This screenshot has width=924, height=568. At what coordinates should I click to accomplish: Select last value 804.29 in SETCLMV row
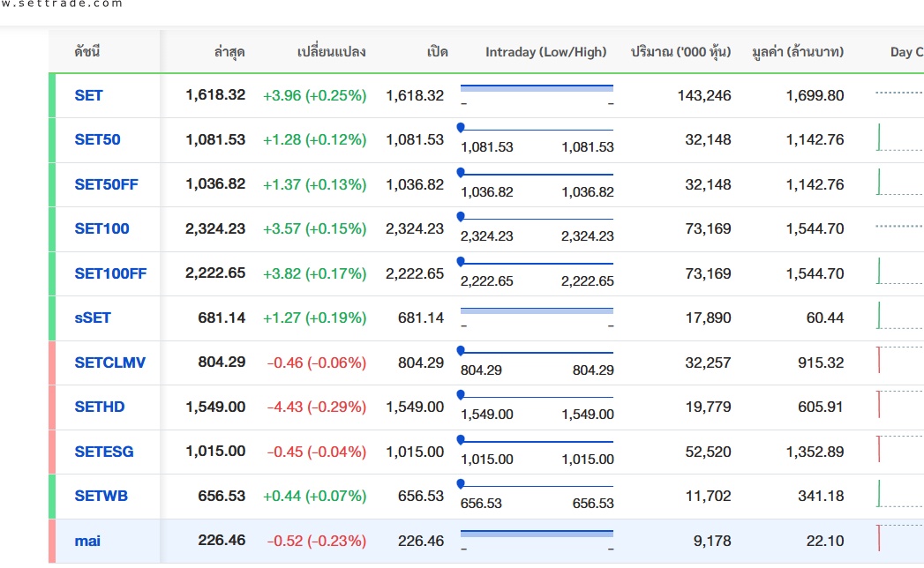tap(222, 362)
